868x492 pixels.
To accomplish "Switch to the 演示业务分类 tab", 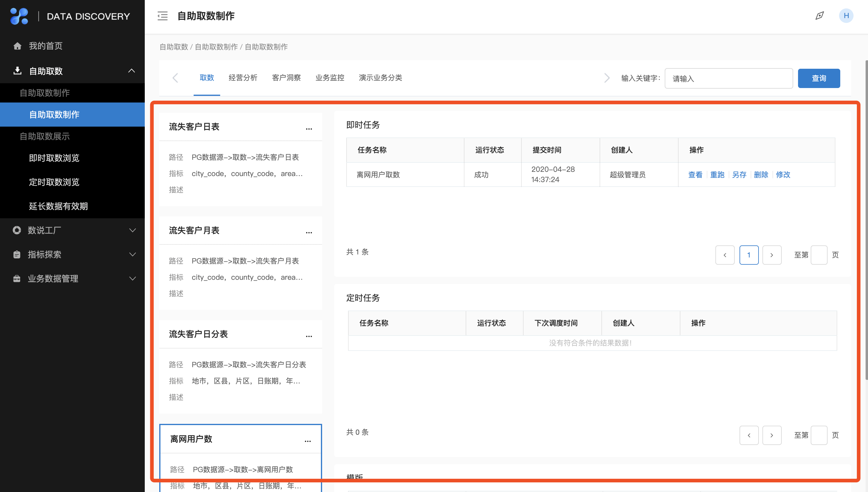I will point(381,78).
